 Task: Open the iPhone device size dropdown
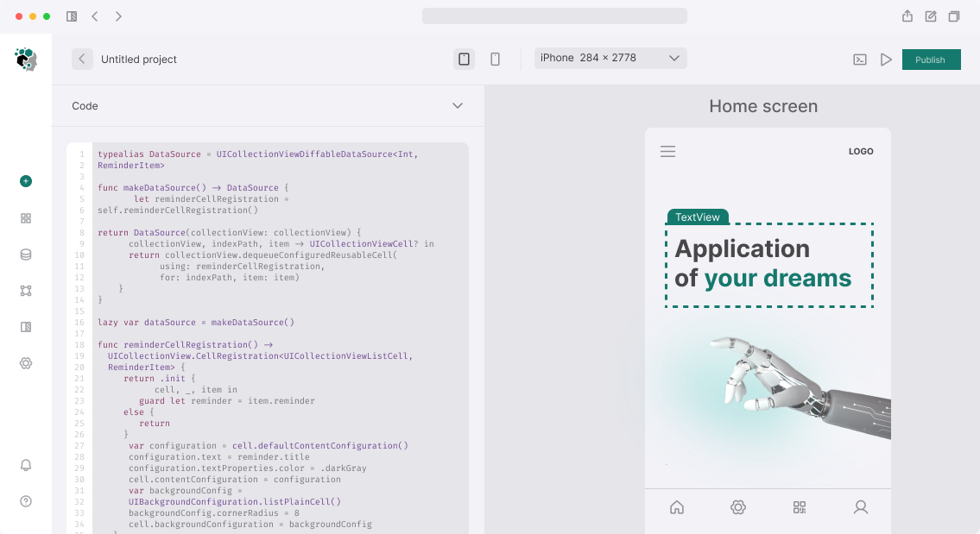(x=610, y=58)
